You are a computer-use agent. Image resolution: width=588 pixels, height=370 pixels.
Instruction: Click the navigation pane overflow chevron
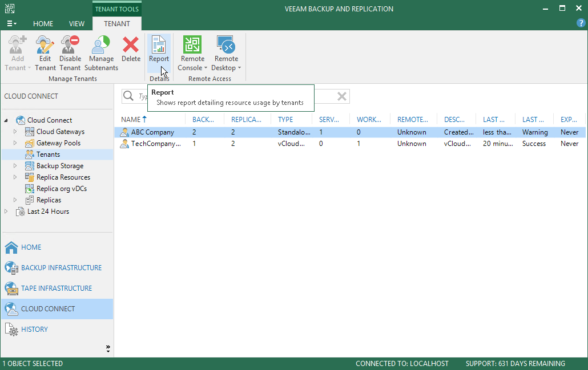tap(108, 349)
